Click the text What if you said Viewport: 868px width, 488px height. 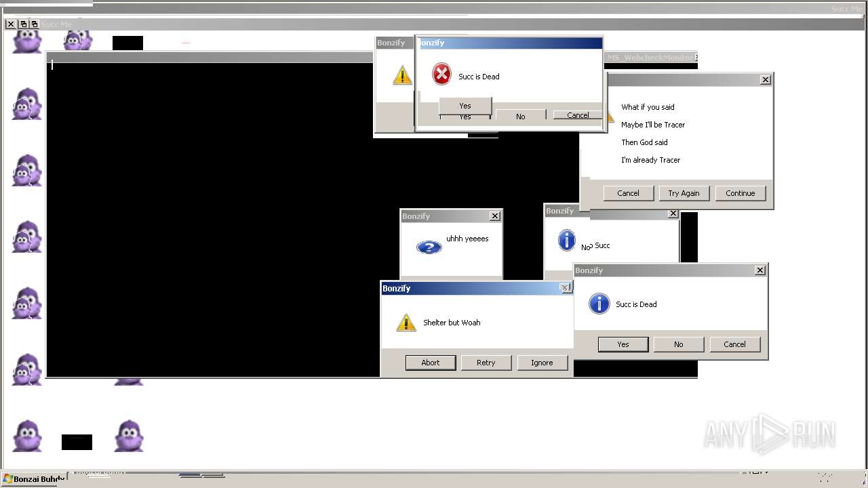pos(648,107)
